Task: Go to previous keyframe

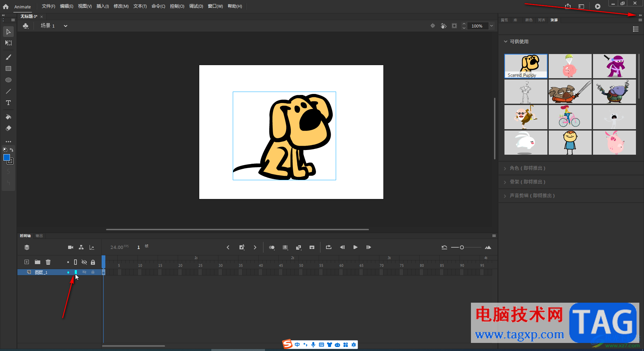Action: [x=228, y=247]
